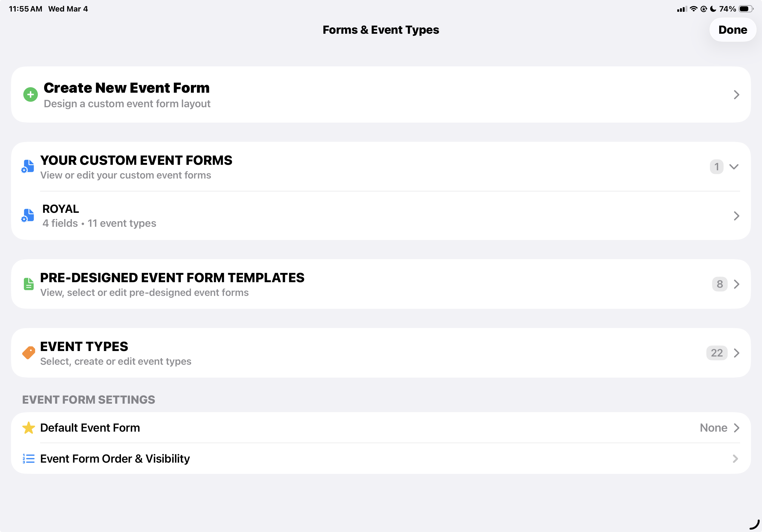The width and height of the screenshot is (762, 532).
Task: Click the numbered list icon beside Event Form Order
Action: click(29, 459)
